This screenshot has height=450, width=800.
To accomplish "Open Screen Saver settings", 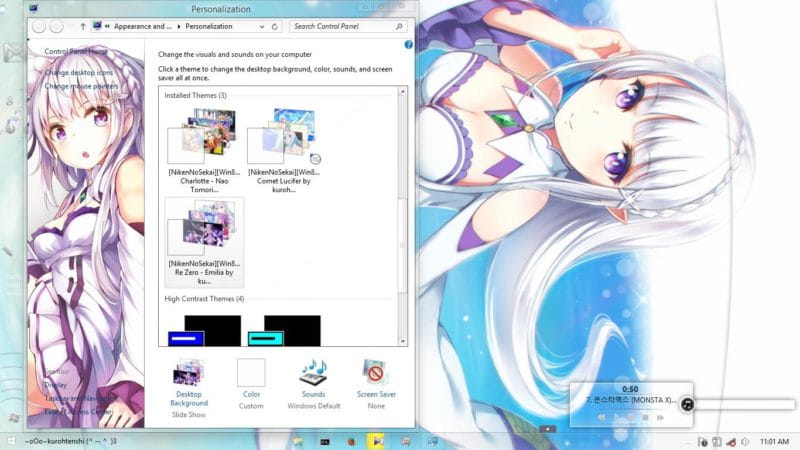I will tap(376, 385).
